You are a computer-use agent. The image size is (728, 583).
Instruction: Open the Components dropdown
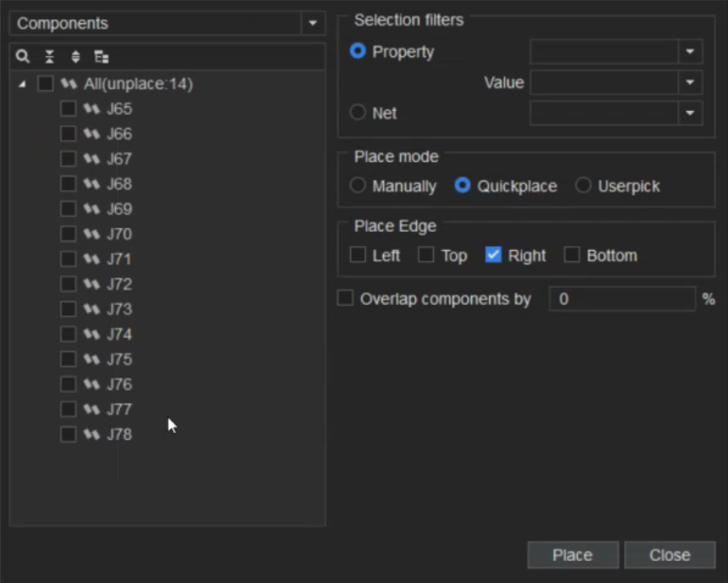[313, 23]
